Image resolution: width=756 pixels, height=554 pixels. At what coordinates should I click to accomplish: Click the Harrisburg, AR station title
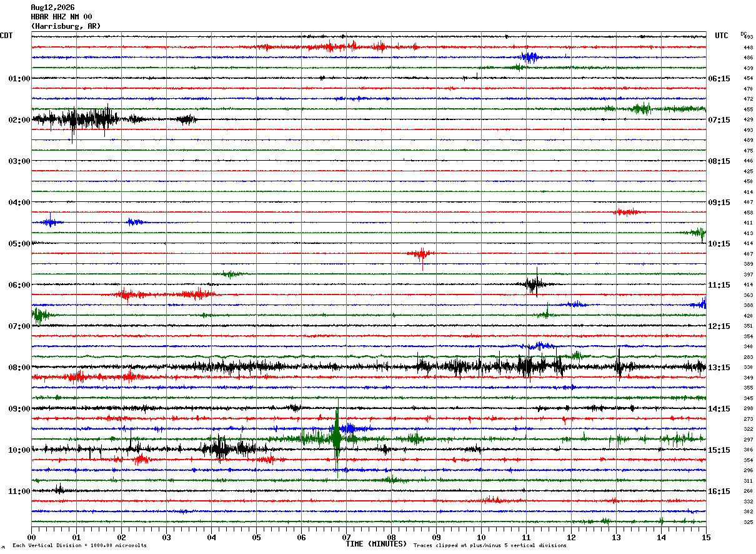pos(66,26)
